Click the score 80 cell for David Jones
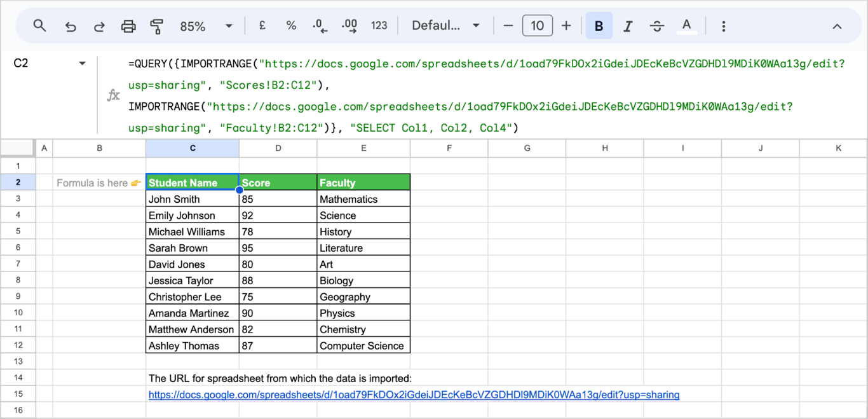This screenshot has height=419, width=868. click(278, 264)
